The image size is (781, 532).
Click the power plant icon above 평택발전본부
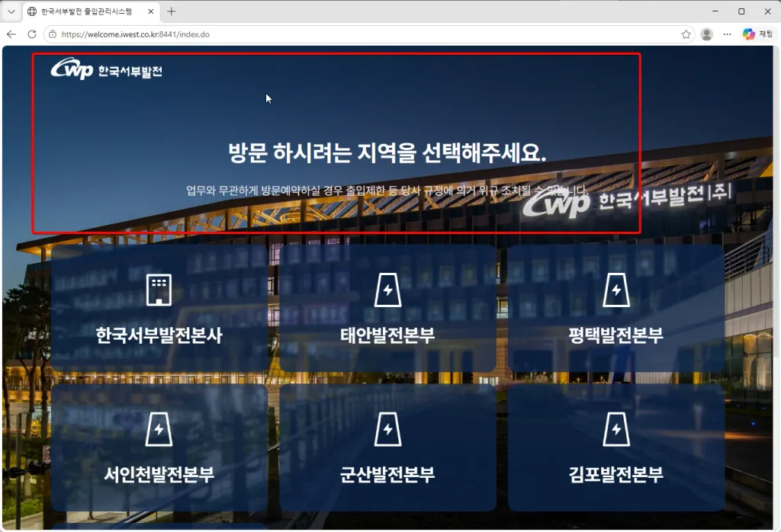click(616, 290)
